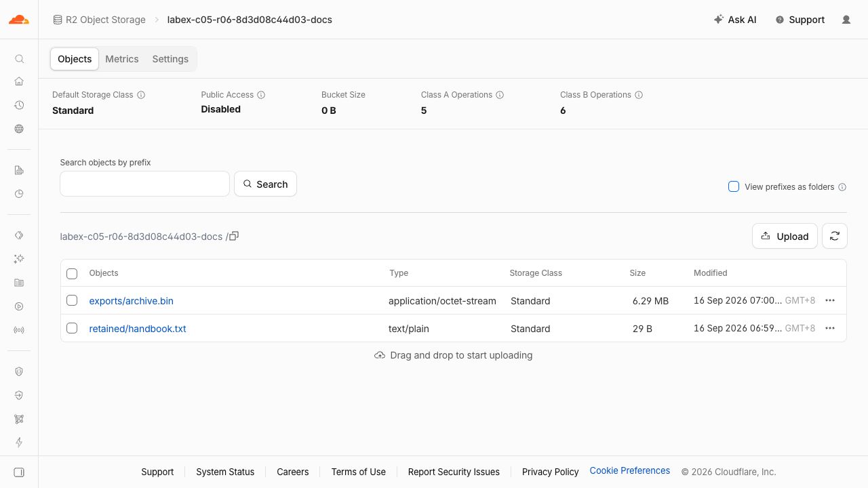
Task: Open the Careers footer link
Action: click(293, 472)
